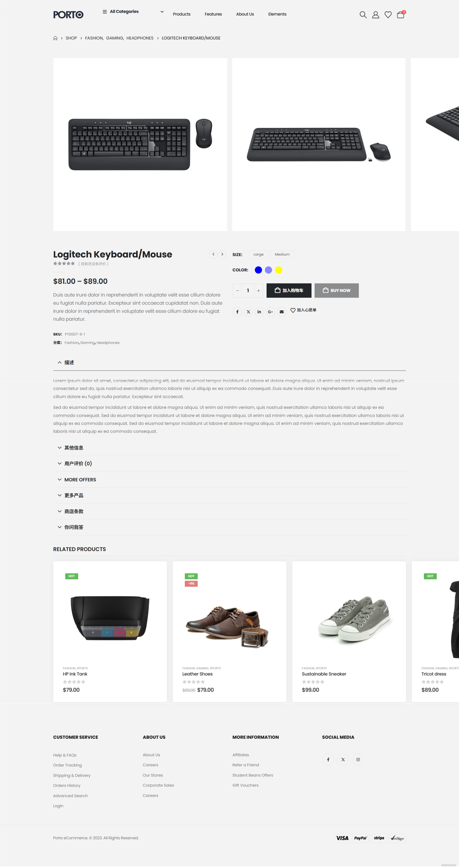
Task: View wishlist via header heart icon
Action: (x=388, y=15)
